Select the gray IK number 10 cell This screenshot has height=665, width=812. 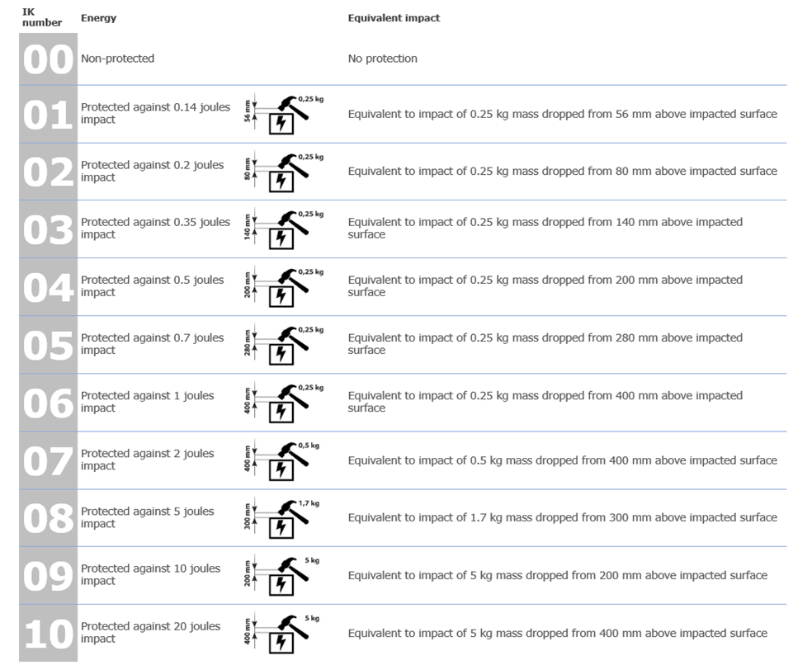coord(48,634)
